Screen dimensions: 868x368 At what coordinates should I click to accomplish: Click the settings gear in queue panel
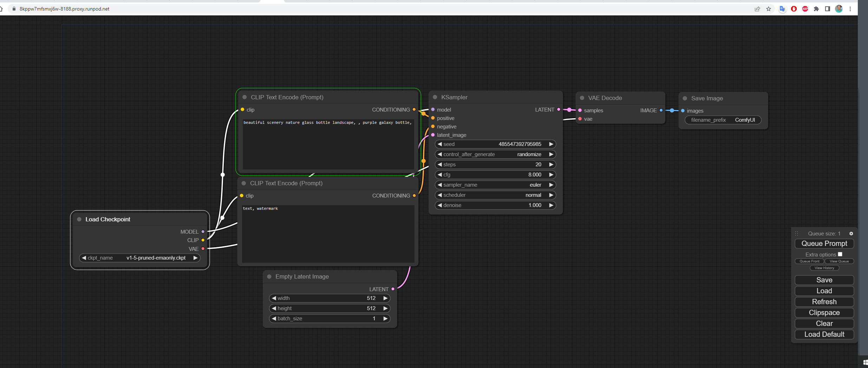point(851,234)
